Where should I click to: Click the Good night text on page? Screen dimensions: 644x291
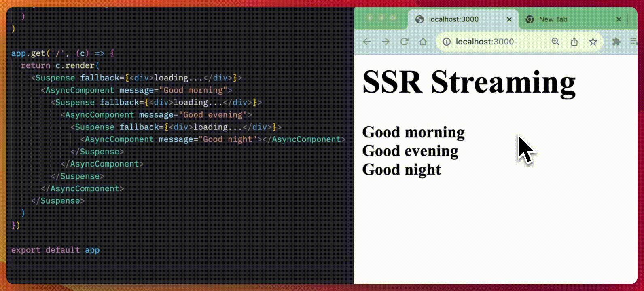tap(401, 169)
